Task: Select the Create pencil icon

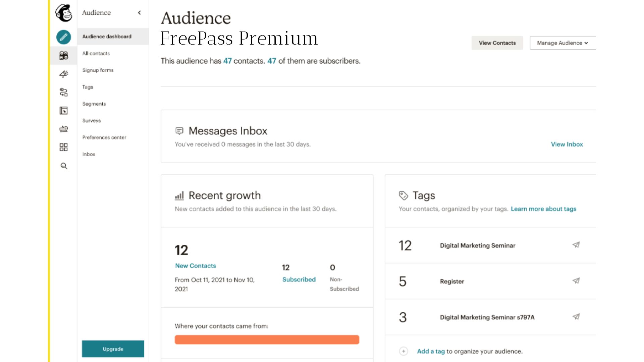Action: (x=63, y=37)
